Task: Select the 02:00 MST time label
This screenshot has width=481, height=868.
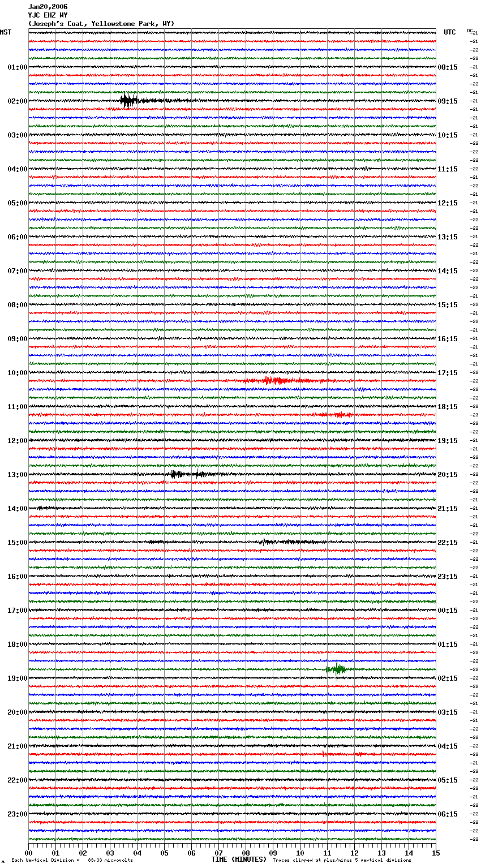Action: click(17, 101)
